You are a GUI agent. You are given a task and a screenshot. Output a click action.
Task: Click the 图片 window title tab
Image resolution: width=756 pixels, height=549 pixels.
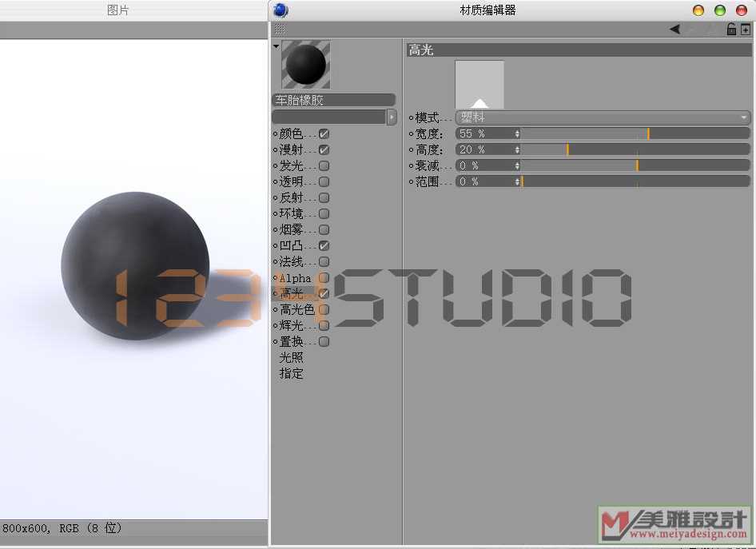[x=117, y=10]
